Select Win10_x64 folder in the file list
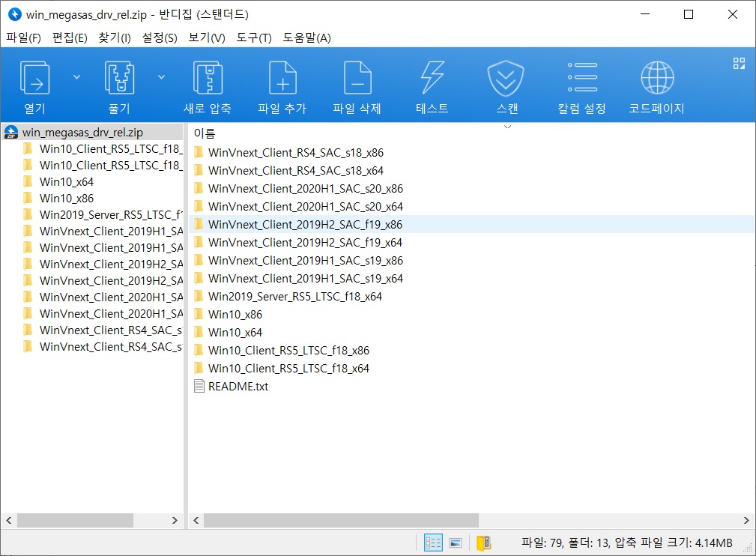The width and height of the screenshot is (756, 556). tap(235, 333)
